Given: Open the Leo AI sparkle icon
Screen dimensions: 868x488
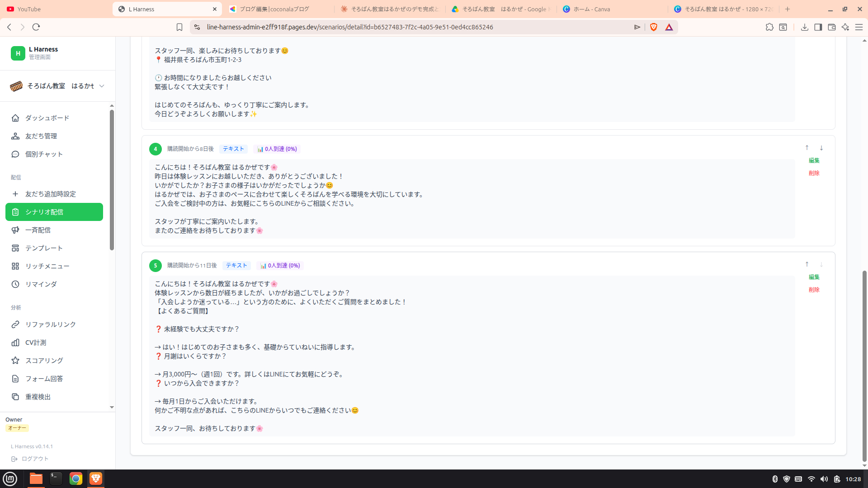Looking at the screenshot, I should [x=845, y=27].
